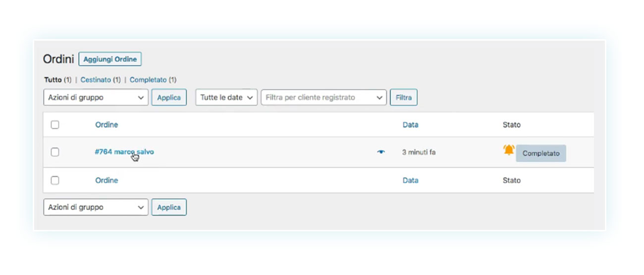644x275 pixels.
Task: Click the Completato status badge
Action: 541,154
